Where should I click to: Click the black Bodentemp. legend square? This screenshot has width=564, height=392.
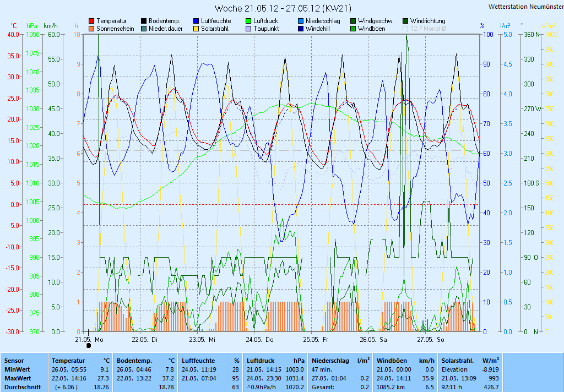144,21
